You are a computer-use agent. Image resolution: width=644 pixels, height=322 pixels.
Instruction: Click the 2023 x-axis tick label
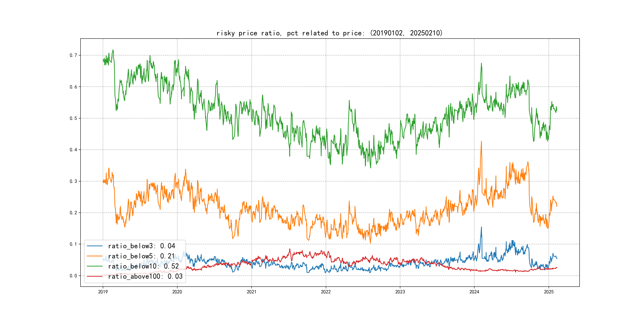pyautogui.click(x=400, y=292)
